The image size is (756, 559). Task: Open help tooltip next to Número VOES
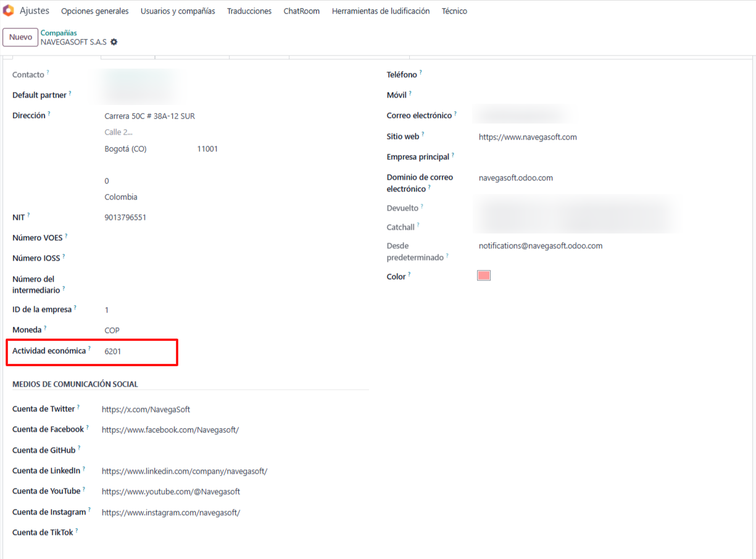click(x=66, y=235)
